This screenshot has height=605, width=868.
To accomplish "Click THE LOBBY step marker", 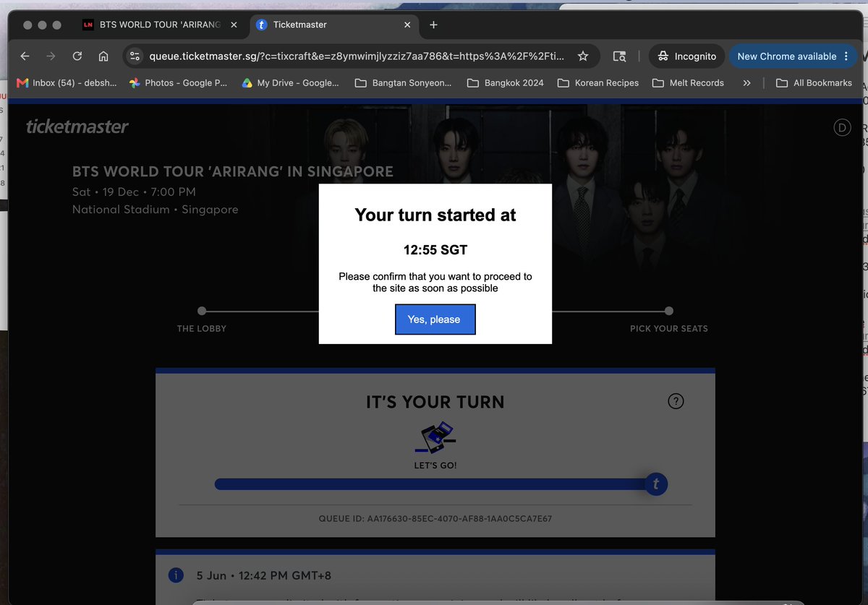I will point(202,311).
